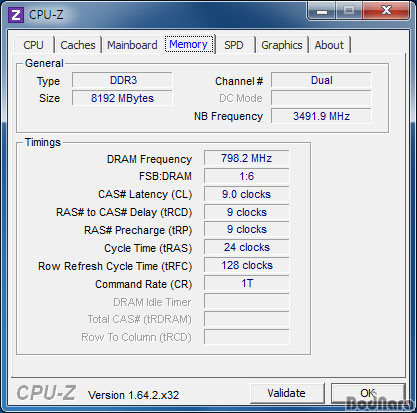Open the Graphics tab

pyautogui.click(x=282, y=45)
